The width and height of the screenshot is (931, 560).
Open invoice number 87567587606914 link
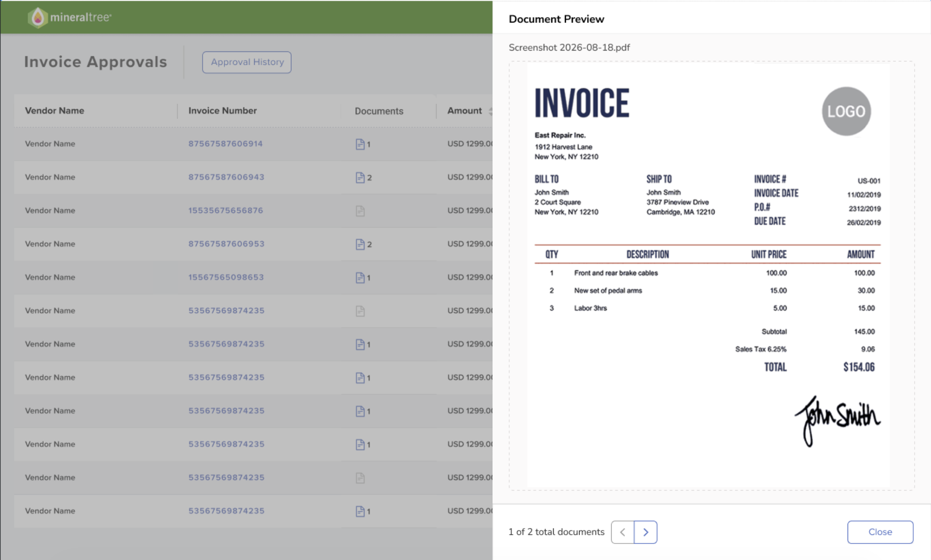click(x=225, y=143)
